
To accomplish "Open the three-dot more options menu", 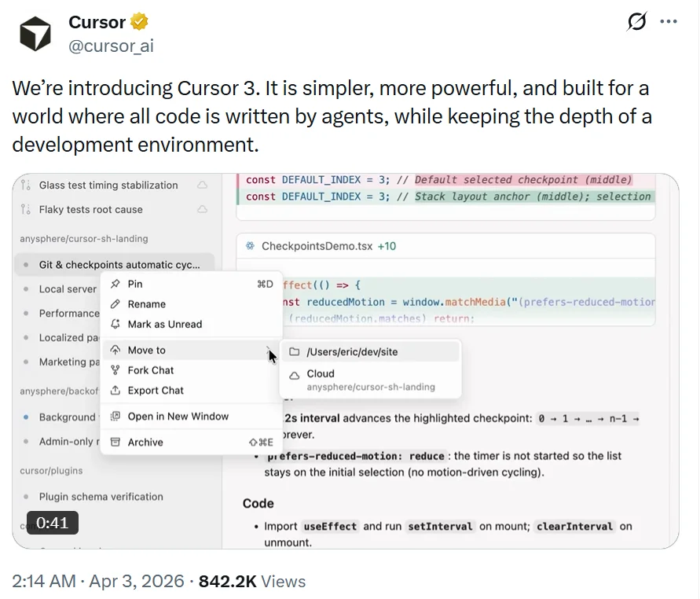I will click(669, 22).
